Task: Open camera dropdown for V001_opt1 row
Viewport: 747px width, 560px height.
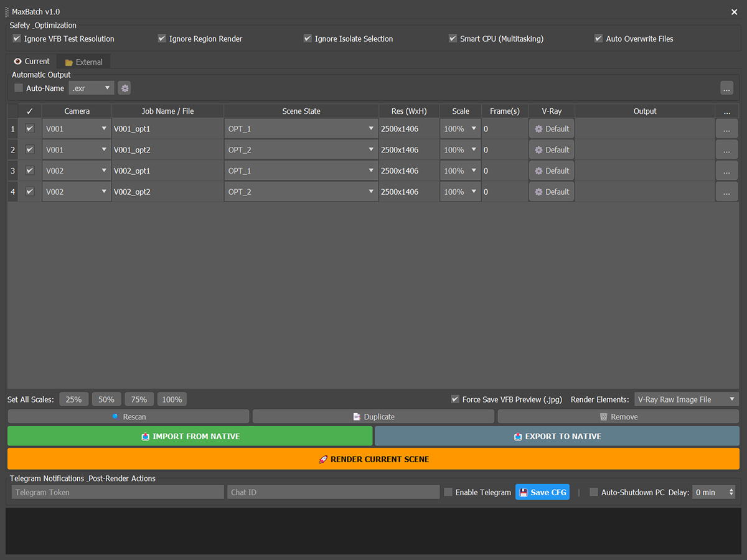Action: (x=77, y=129)
